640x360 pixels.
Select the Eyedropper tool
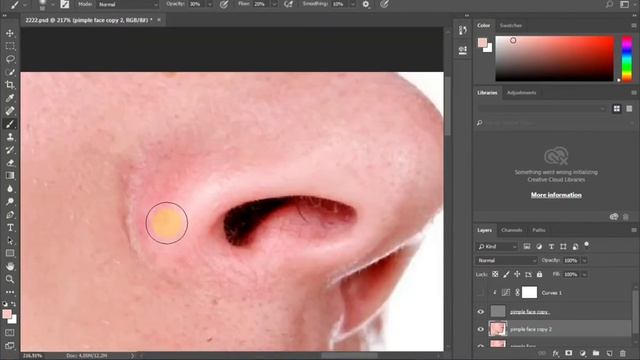10,98
